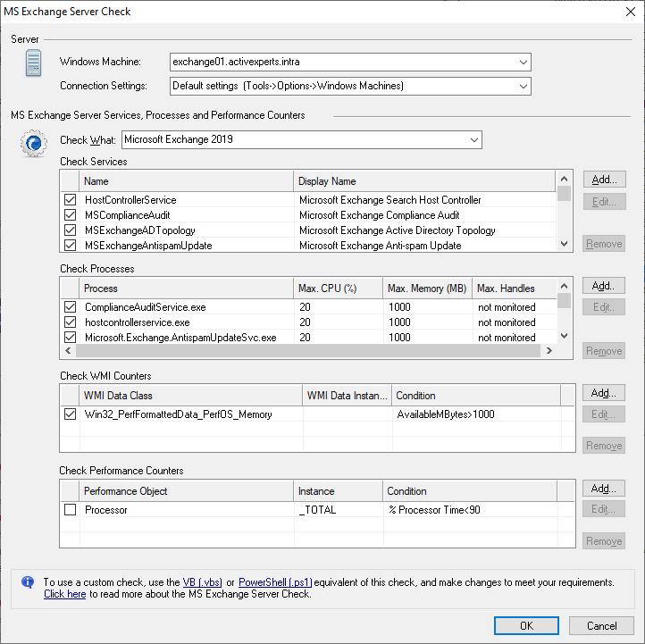Click processes list scroll down arrow
645x644 pixels.
564,336
